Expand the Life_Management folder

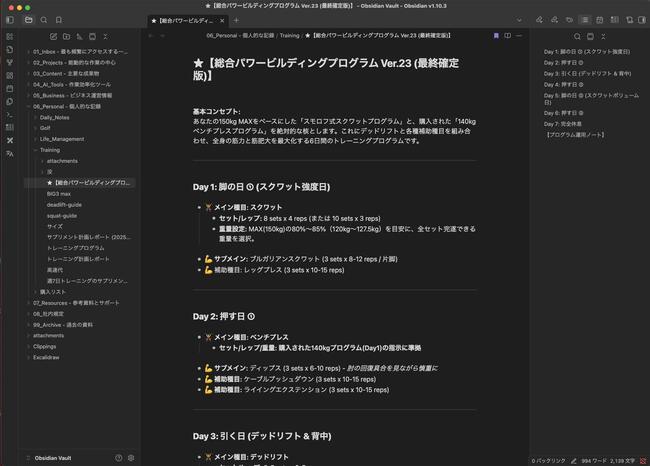[82, 139]
